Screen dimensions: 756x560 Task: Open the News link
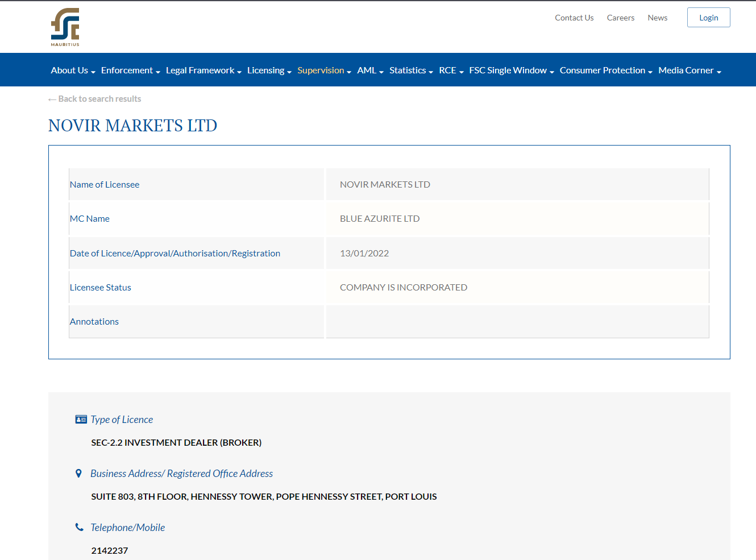point(658,18)
